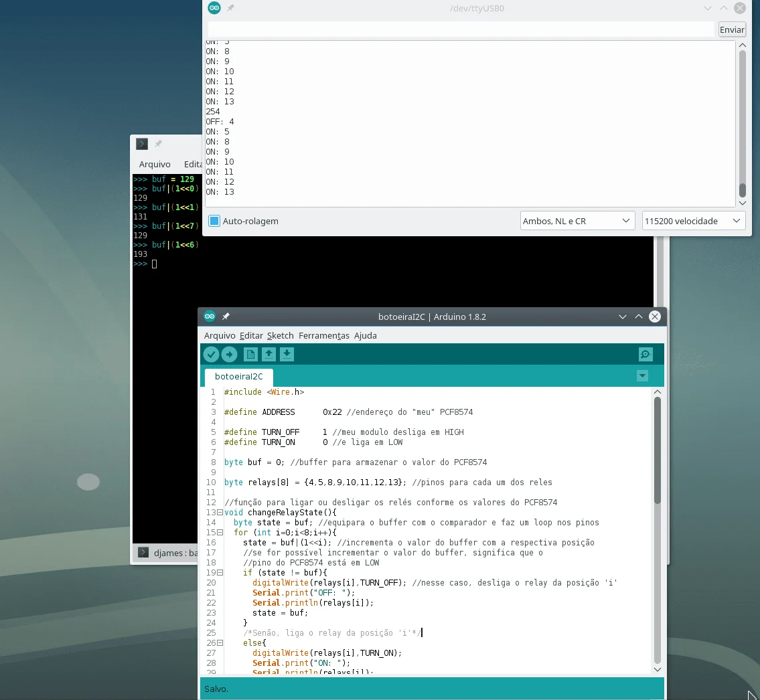Click the code editor vertical scrollbar thumb
Screen dimensions: 760x700
pyautogui.click(x=658, y=450)
